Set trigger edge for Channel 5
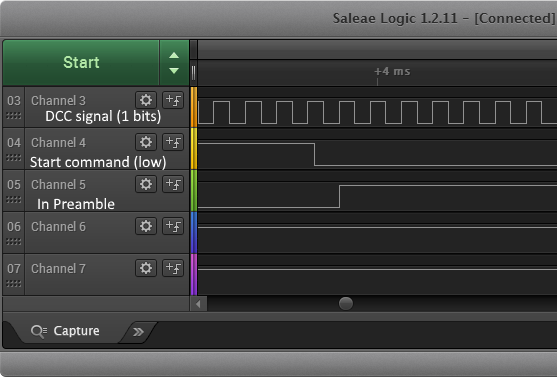557x377 pixels. tap(173, 184)
